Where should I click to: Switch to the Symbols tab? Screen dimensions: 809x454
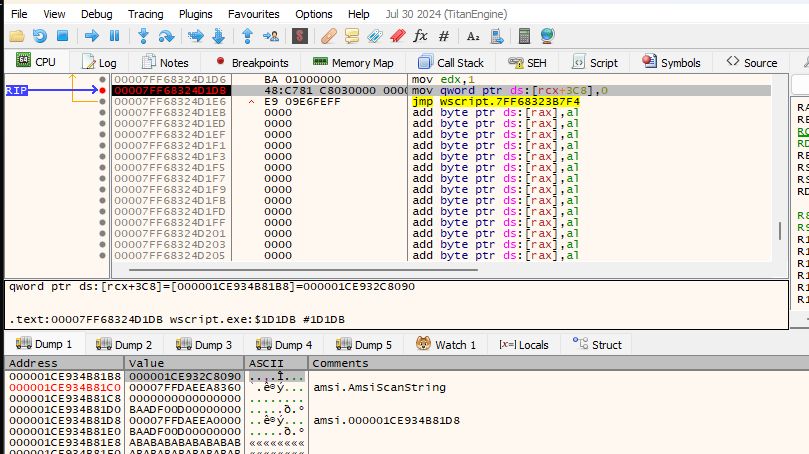click(671, 62)
